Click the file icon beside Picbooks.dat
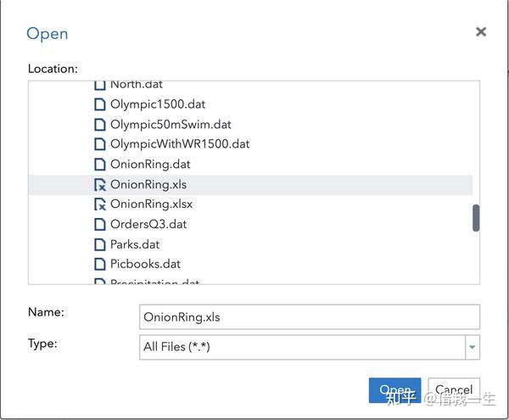The height and width of the screenshot is (420, 509). (x=100, y=264)
